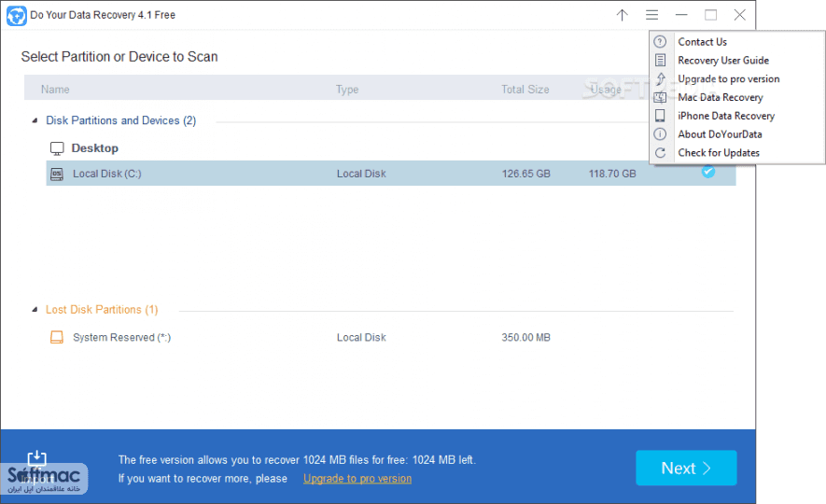The width and height of the screenshot is (826, 504).
Task: Select the System Reserved (*:) partition
Action: point(121,338)
